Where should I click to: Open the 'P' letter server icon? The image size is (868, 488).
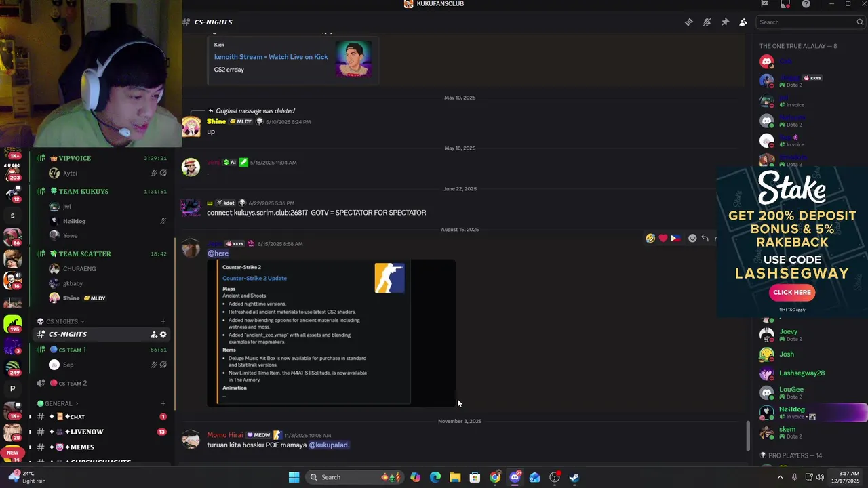[x=12, y=389]
